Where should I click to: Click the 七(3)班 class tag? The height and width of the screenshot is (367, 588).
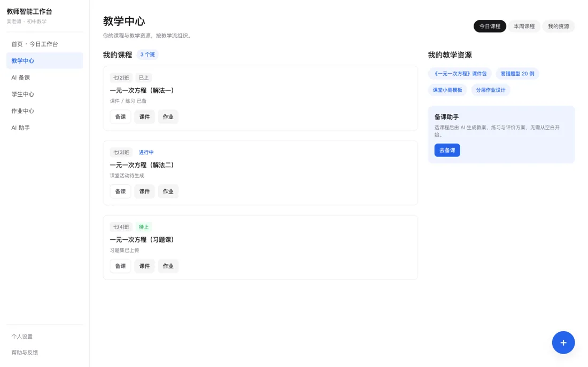(x=121, y=152)
